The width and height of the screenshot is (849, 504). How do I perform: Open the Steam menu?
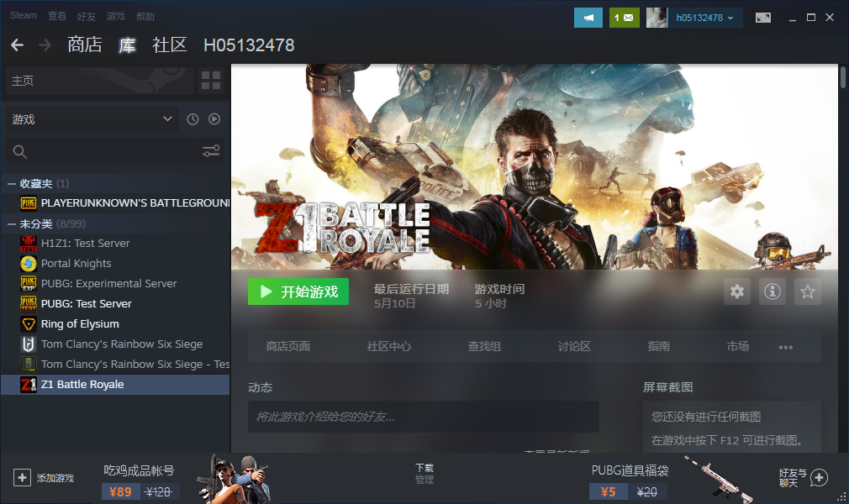pos(24,16)
